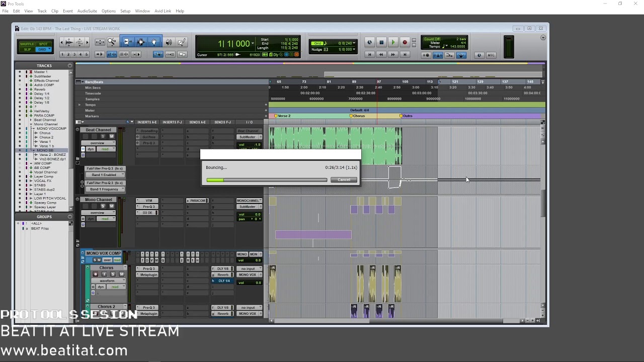Viewport: 644px width, 362px height.
Task: Open the main counter format dropdown
Action: coord(252,43)
